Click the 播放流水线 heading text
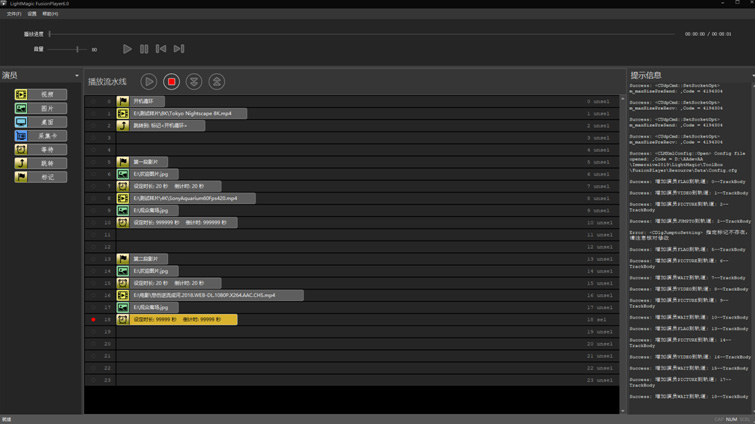The height and width of the screenshot is (424, 755). [107, 82]
